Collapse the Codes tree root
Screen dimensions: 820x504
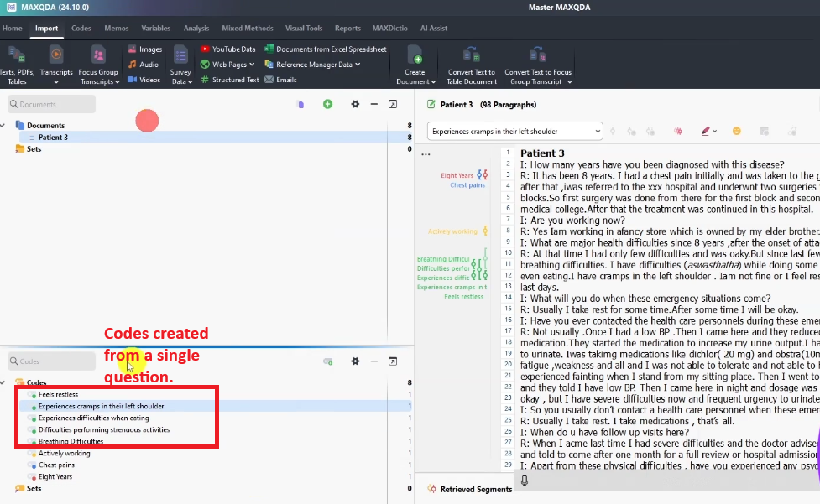(3, 382)
